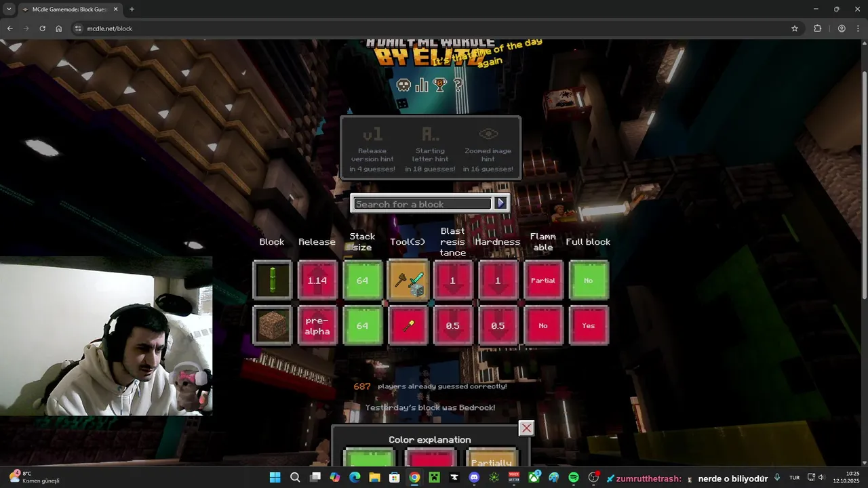
Task: Click the Release version hint
Action: tap(372, 148)
